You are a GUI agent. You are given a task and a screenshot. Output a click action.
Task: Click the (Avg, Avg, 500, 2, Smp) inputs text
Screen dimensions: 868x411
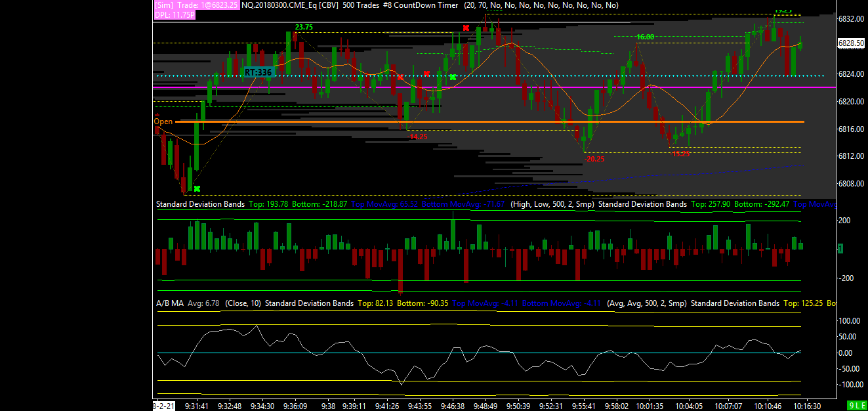tap(646, 303)
